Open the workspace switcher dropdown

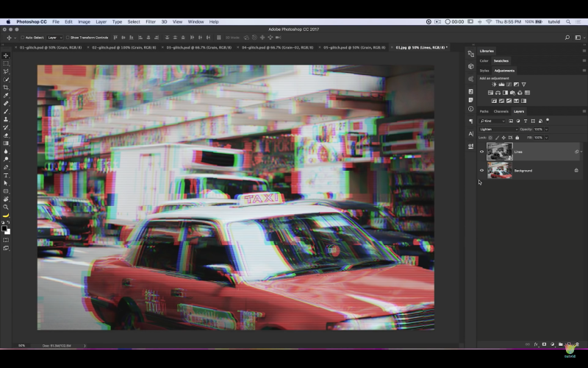coord(579,38)
